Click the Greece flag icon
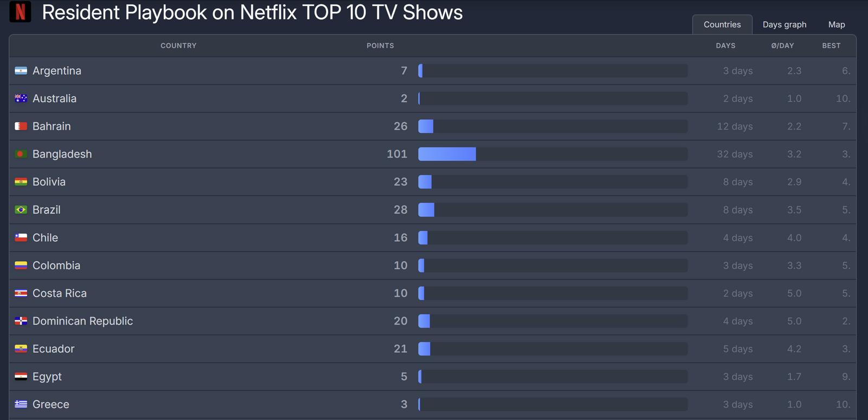This screenshot has height=420, width=868. [21, 404]
